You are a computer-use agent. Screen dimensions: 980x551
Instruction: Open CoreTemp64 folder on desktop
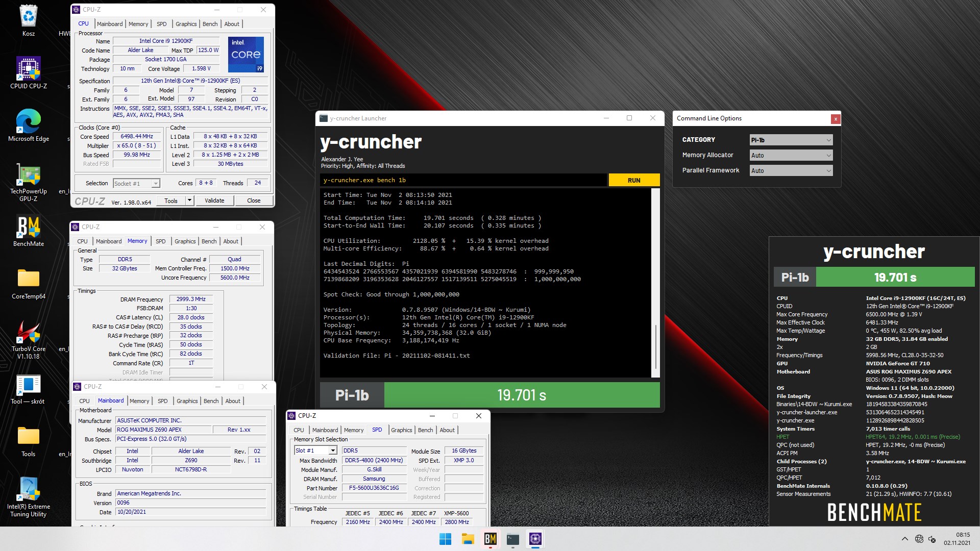pyautogui.click(x=29, y=283)
